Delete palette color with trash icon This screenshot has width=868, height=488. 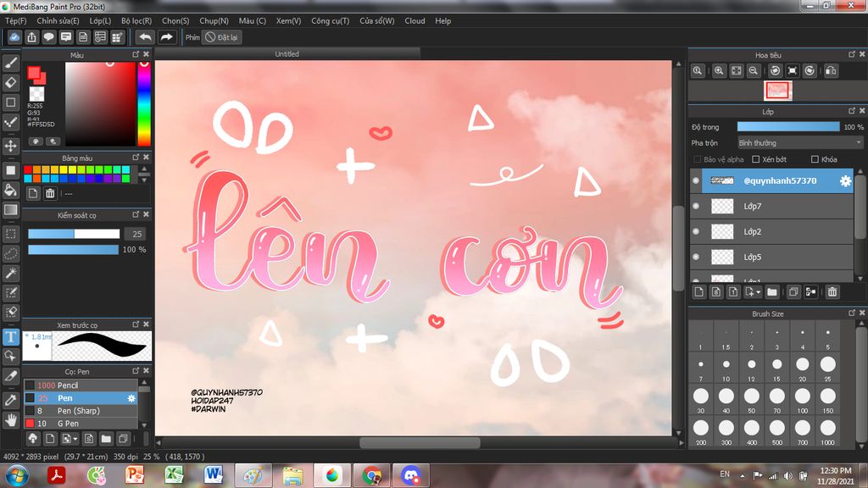pos(50,194)
